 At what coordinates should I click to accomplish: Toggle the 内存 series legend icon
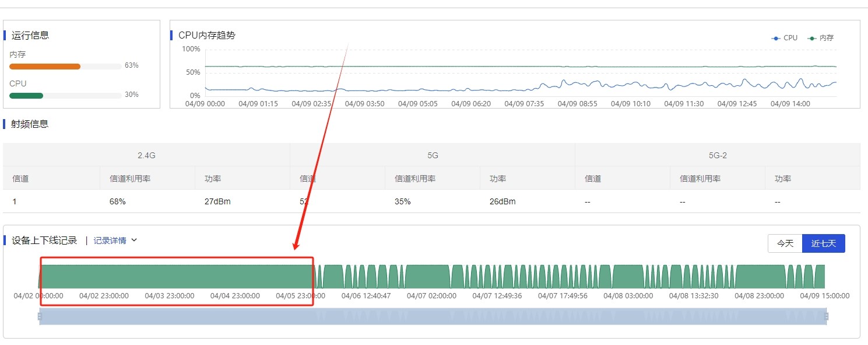click(812, 38)
